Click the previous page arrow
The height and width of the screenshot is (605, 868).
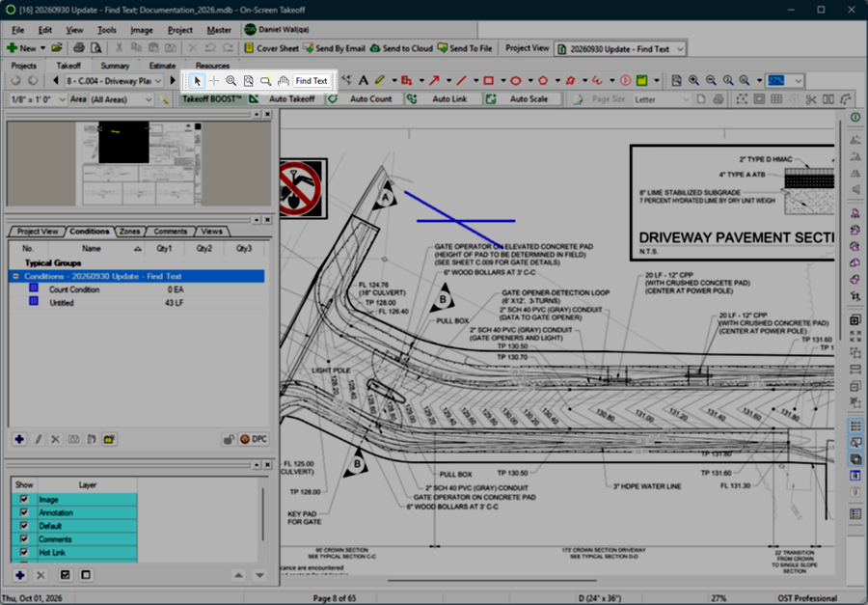55,81
